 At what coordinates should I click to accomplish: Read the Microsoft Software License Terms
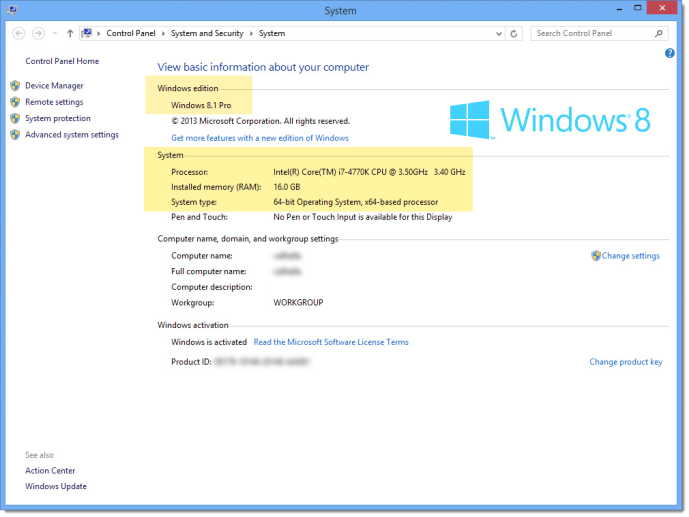pyautogui.click(x=331, y=342)
